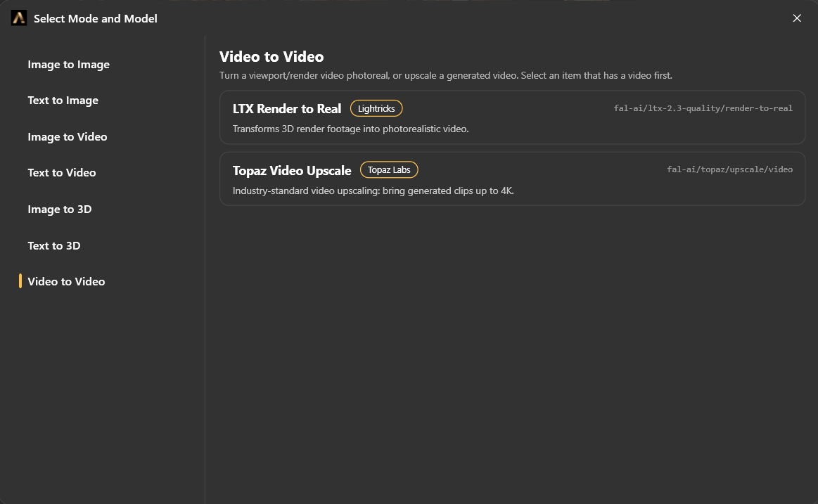This screenshot has width=818, height=504.
Task: Select the Image to Image mode
Action: point(68,65)
